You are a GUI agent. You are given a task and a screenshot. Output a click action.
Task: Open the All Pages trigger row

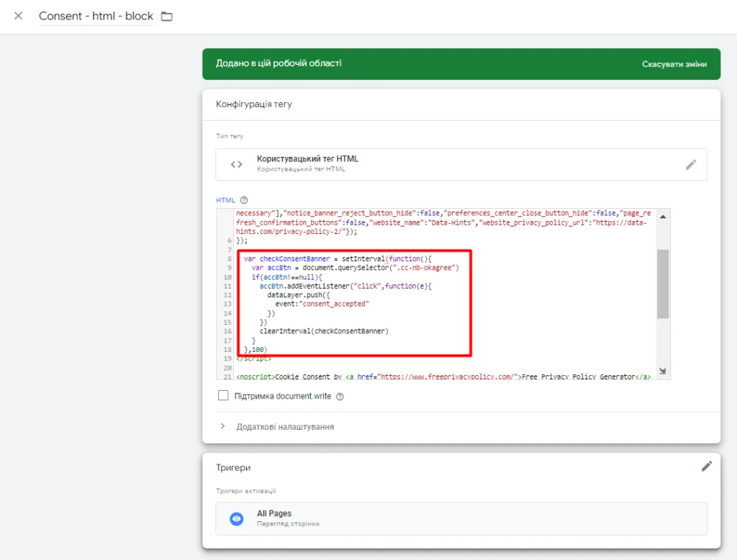coord(461,519)
